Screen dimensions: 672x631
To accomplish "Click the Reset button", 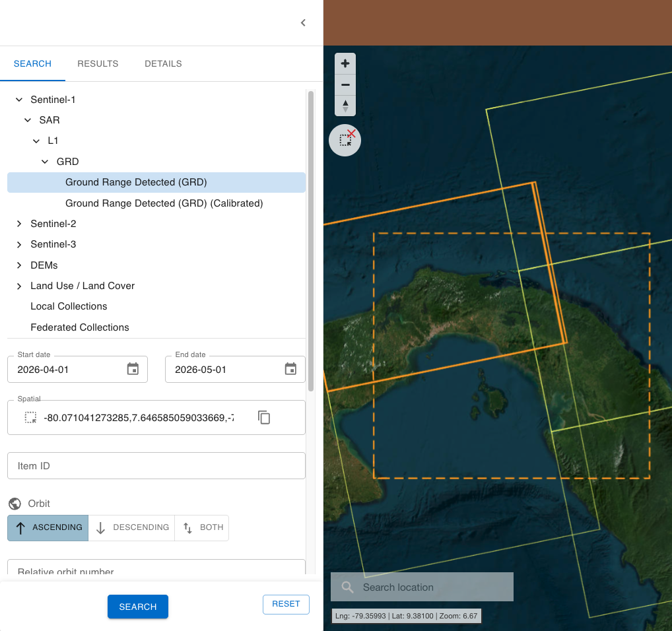I will pos(286,604).
